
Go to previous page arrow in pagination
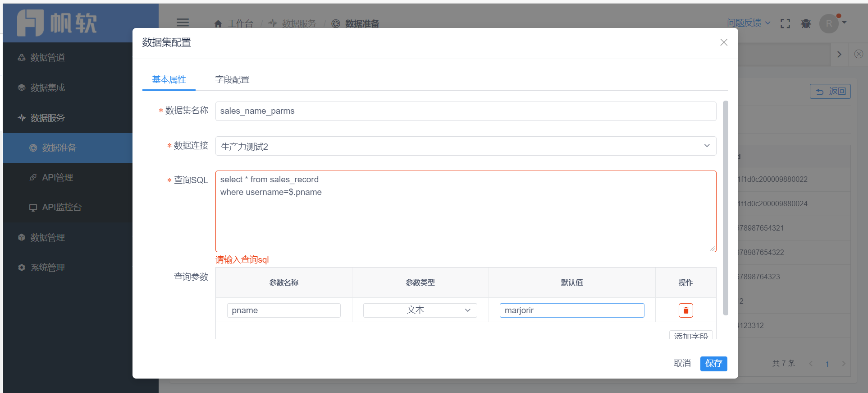click(x=811, y=364)
